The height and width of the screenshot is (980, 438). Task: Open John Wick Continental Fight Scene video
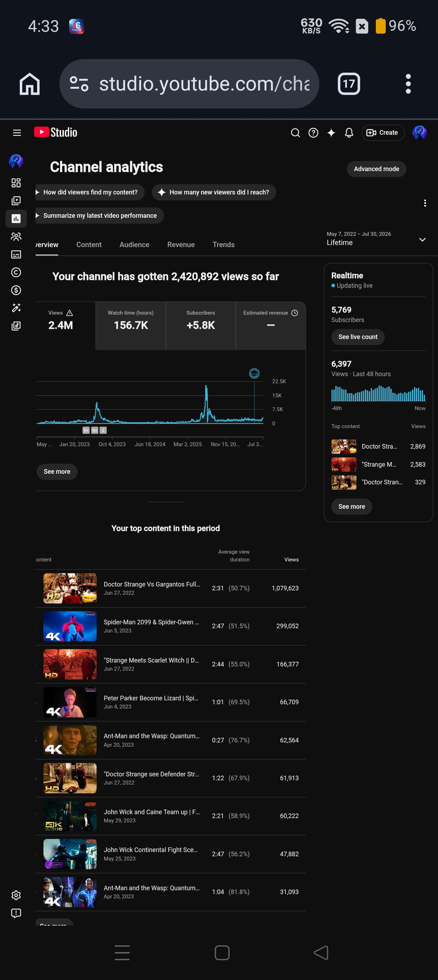coord(171,854)
